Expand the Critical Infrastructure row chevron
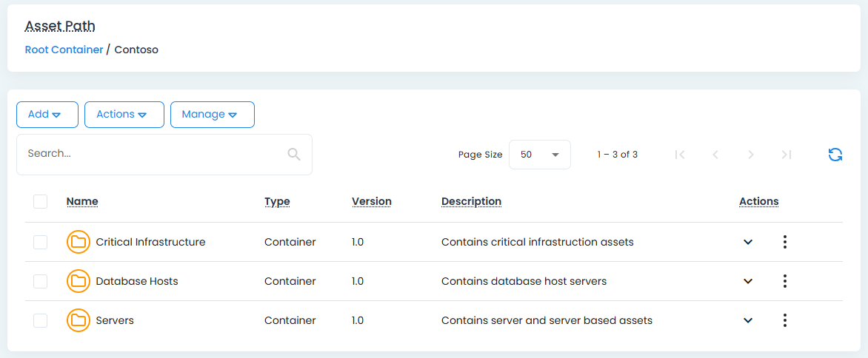 click(x=748, y=242)
